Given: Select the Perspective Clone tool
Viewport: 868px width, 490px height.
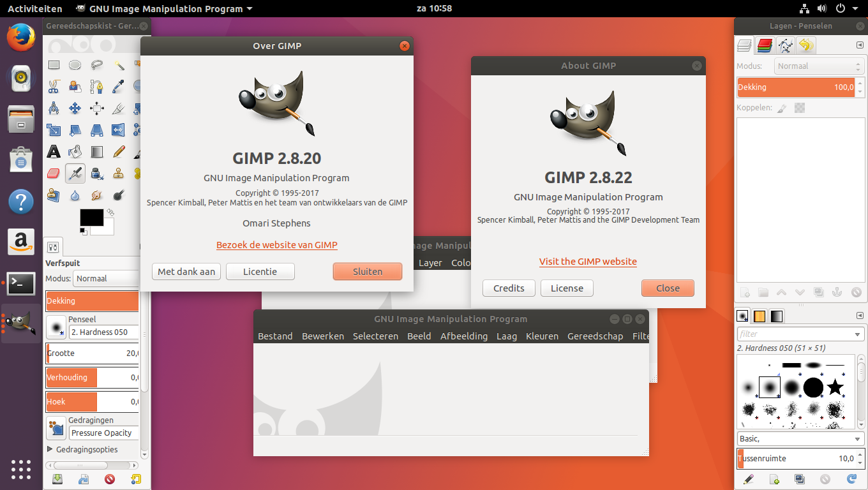Looking at the screenshot, I should (x=54, y=195).
